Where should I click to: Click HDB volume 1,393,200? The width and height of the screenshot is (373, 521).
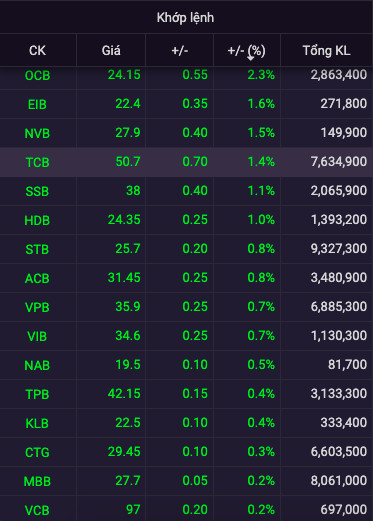339,220
